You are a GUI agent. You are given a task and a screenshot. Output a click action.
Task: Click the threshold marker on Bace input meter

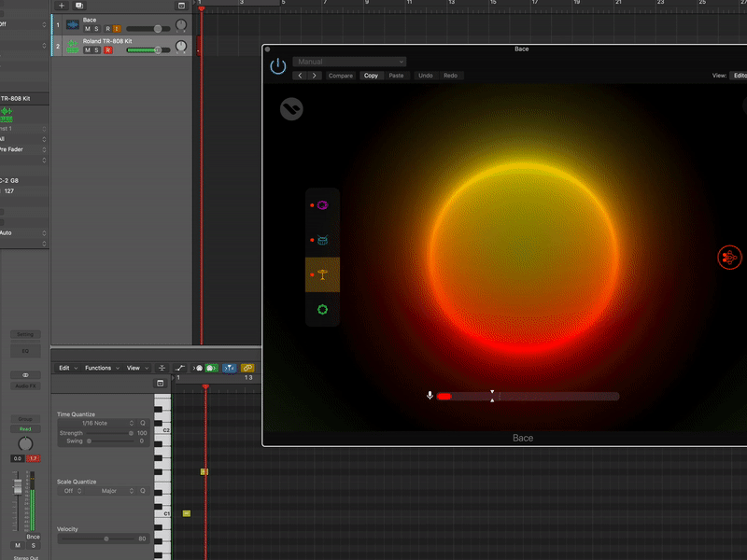pyautogui.click(x=492, y=396)
